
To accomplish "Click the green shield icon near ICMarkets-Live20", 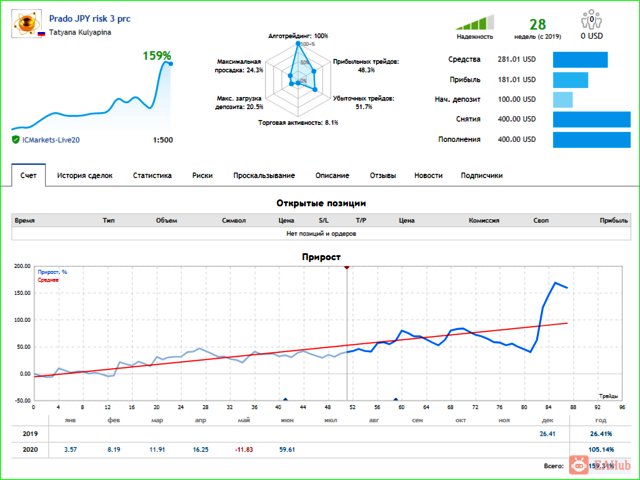I will pyautogui.click(x=16, y=140).
